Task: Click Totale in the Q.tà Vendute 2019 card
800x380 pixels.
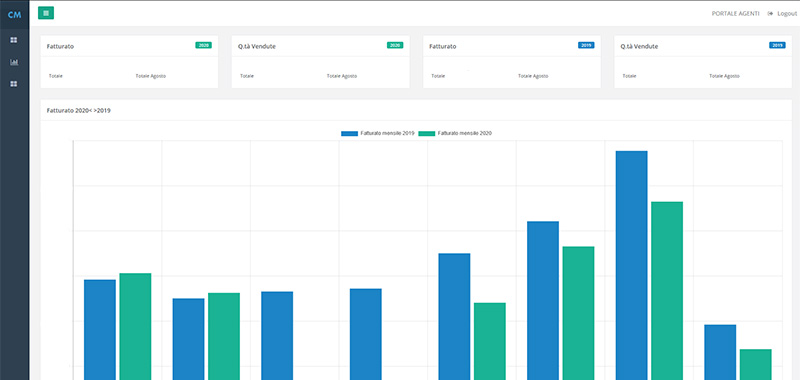Action: [x=630, y=76]
